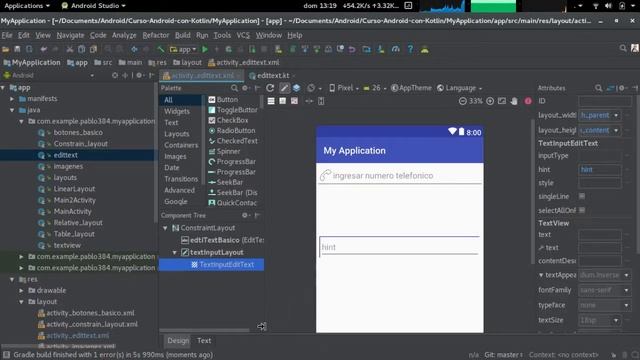Open the File menu
The image size is (640, 360).
point(7,36)
